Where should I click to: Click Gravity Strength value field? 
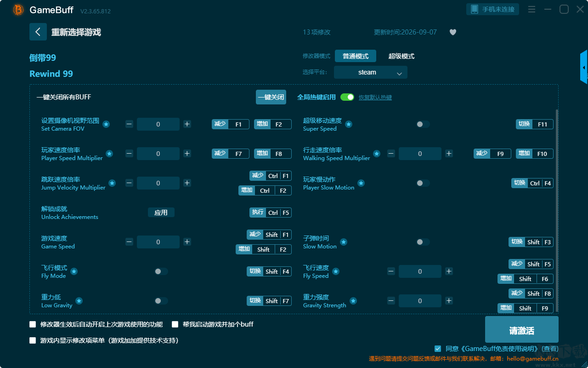[420, 301]
